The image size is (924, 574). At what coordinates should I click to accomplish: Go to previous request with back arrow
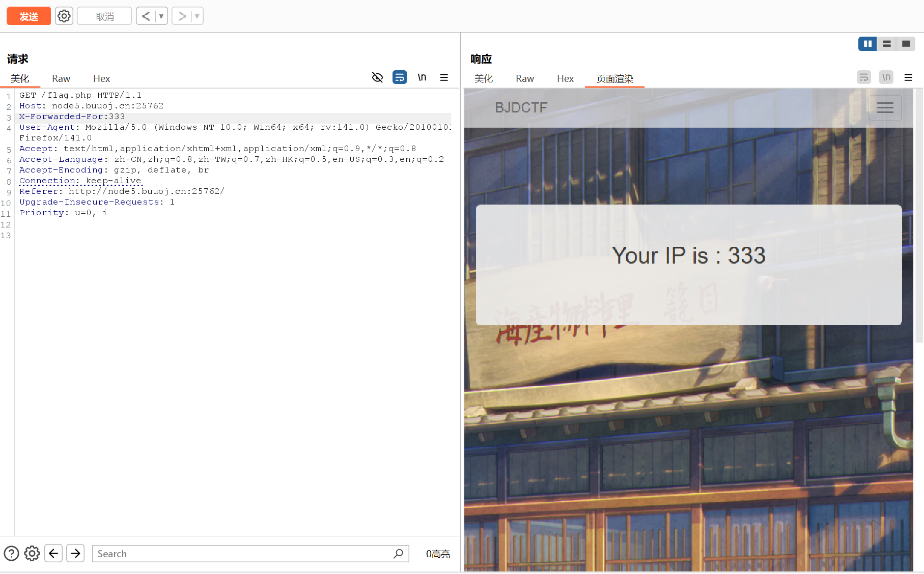point(146,16)
